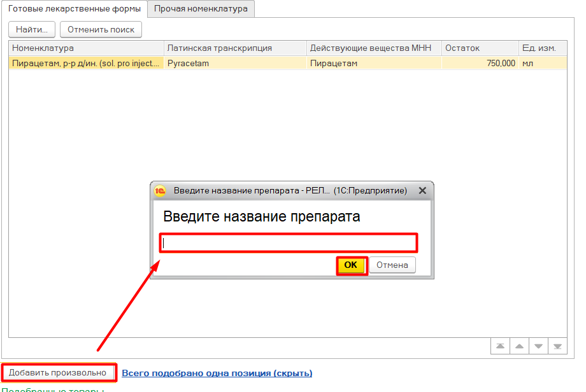Click 'Добавить произвольно' button
Screen dimensions: 586x392
[58, 372]
